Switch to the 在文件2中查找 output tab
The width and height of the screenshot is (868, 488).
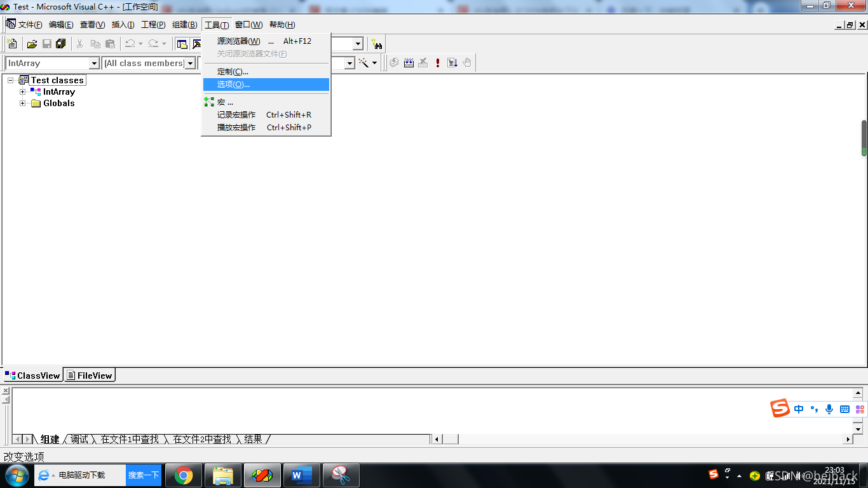202,439
